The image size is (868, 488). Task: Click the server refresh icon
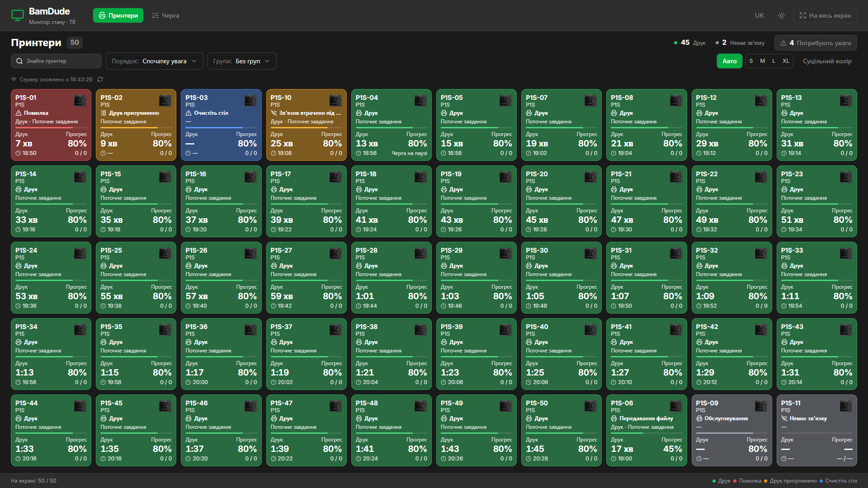click(100, 80)
